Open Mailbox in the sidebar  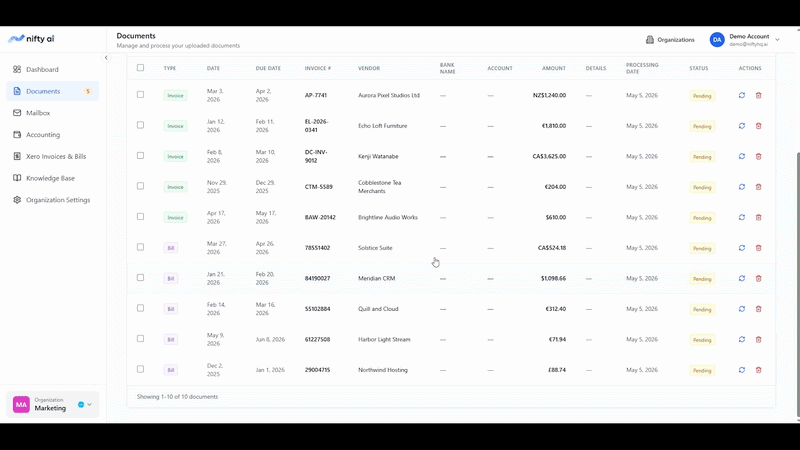(53, 113)
